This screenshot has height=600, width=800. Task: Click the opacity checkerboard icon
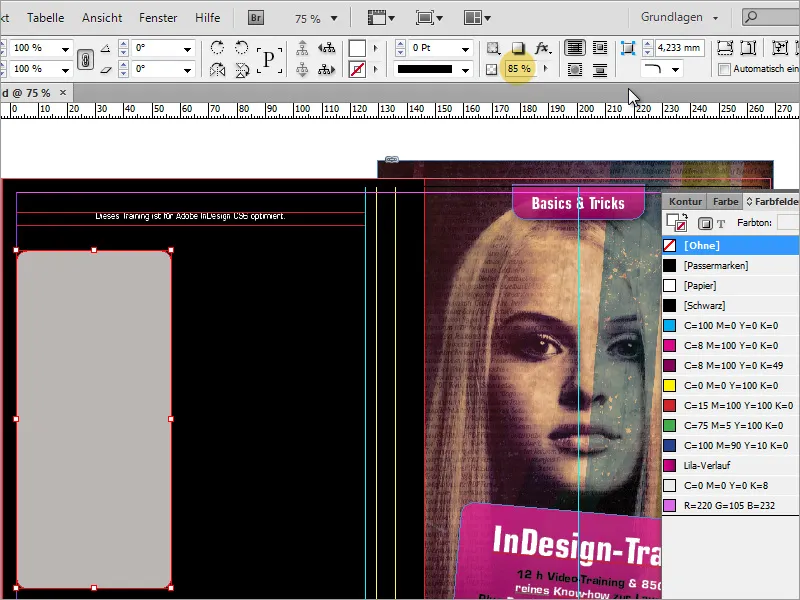[491, 69]
